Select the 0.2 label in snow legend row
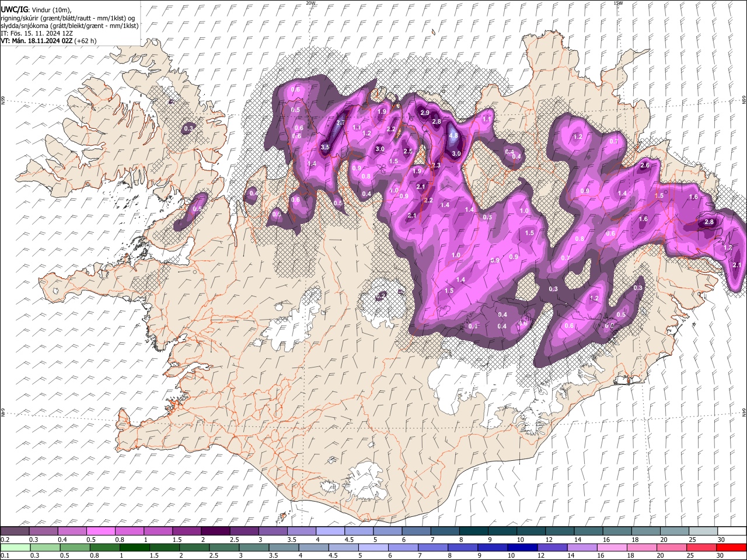This screenshot has height=560, width=747. tap(5, 539)
